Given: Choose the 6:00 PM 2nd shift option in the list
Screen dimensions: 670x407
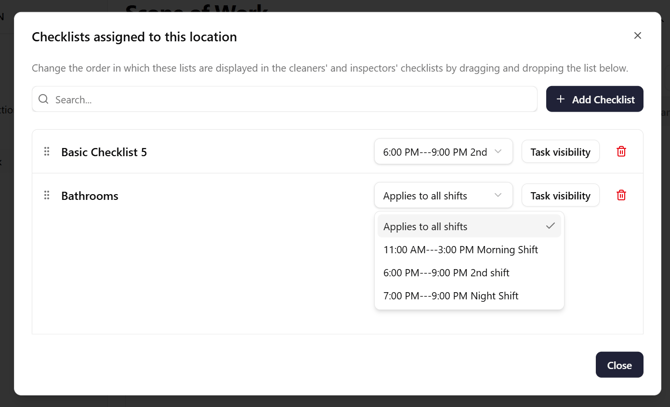Looking at the screenshot, I should 446,273.
